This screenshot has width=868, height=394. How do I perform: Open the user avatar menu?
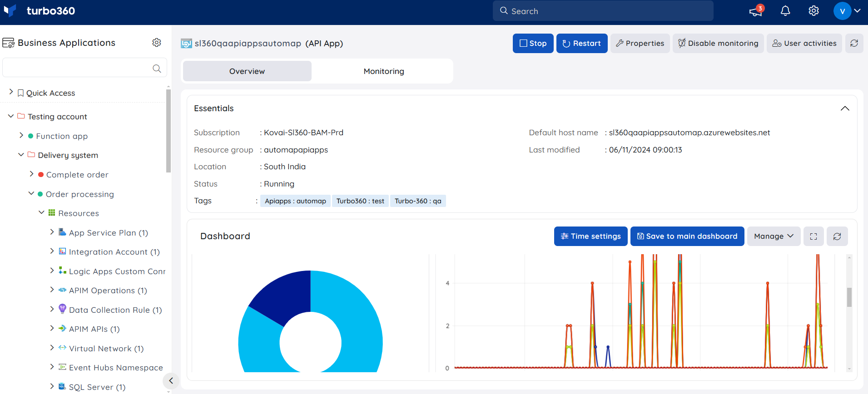point(847,10)
